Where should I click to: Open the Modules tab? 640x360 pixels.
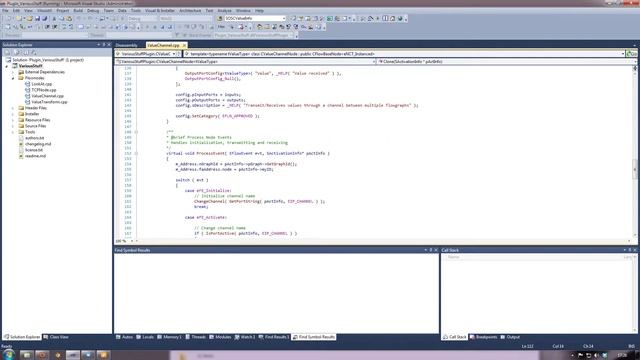pyautogui.click(x=220, y=337)
